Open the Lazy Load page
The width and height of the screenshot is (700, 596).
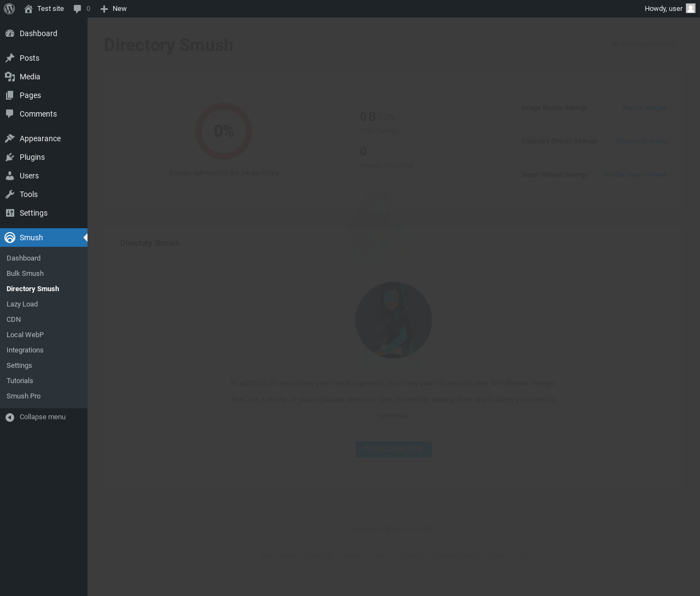click(22, 304)
